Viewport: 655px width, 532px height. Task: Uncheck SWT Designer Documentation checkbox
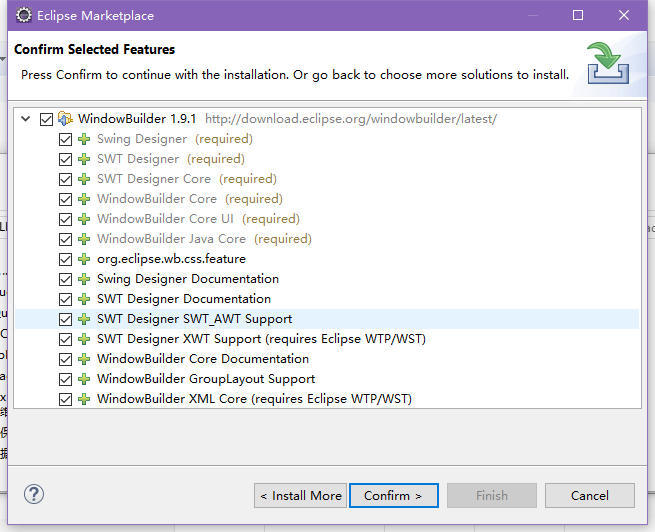65,299
